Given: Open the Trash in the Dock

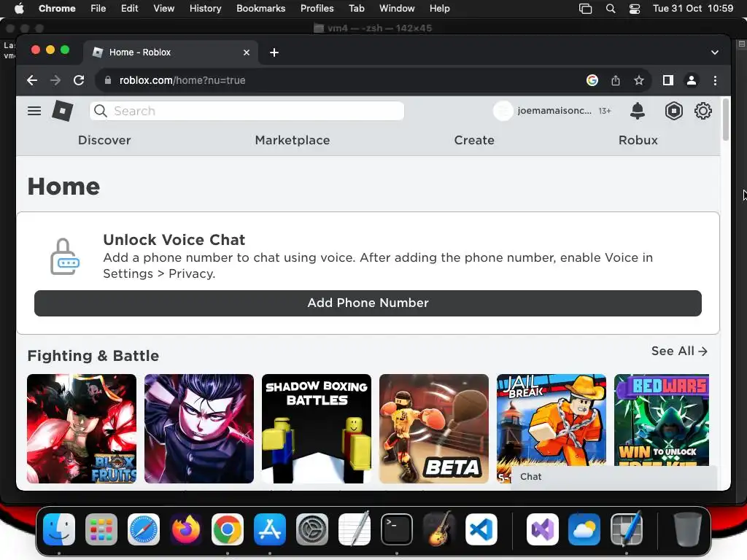Looking at the screenshot, I should pyautogui.click(x=687, y=529).
